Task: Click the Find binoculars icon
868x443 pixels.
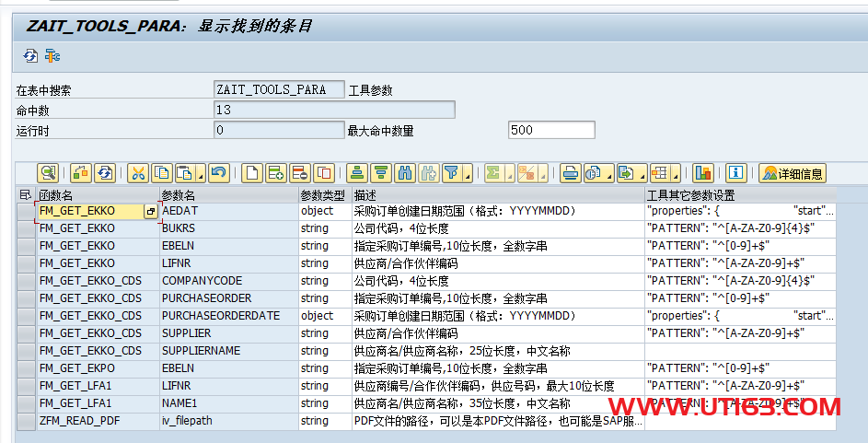Action: [404, 173]
